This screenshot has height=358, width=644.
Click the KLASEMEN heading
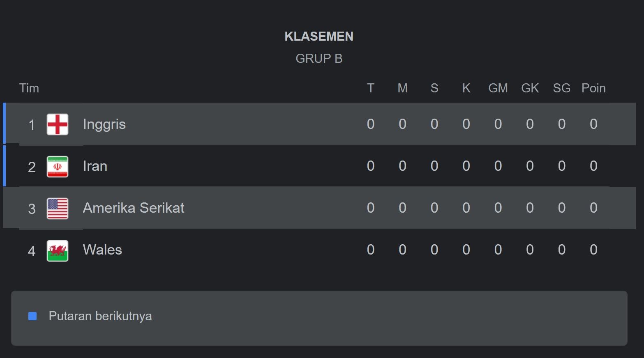coord(319,37)
